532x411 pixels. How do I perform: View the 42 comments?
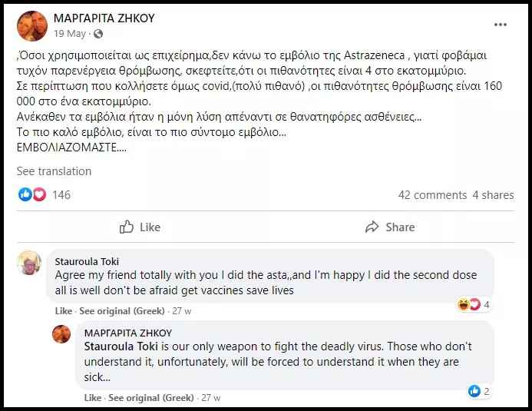pos(432,195)
